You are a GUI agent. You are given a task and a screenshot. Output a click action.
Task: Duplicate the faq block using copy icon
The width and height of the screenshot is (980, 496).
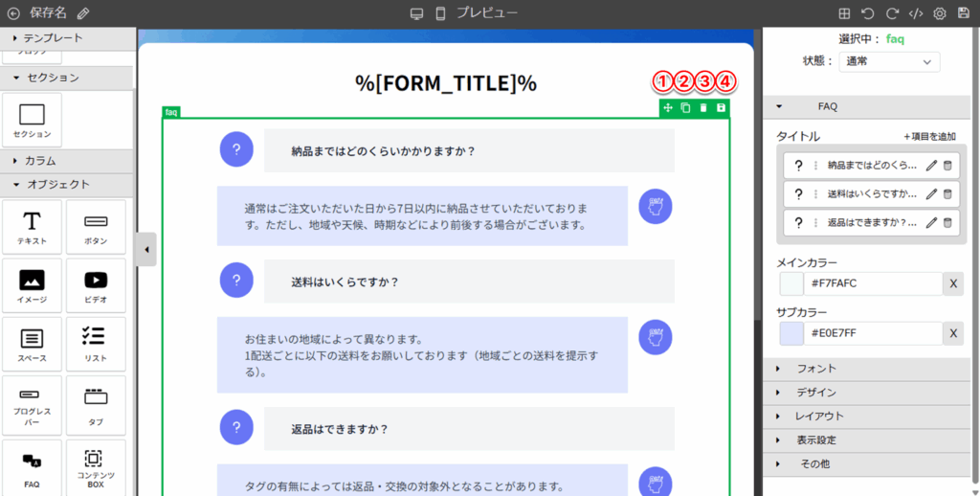[685, 108]
